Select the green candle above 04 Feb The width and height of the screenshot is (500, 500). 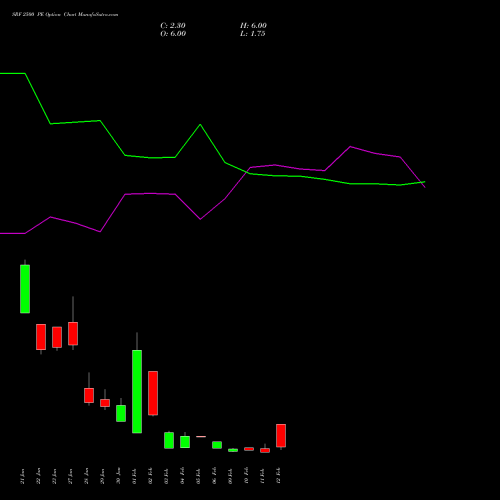(x=185, y=442)
